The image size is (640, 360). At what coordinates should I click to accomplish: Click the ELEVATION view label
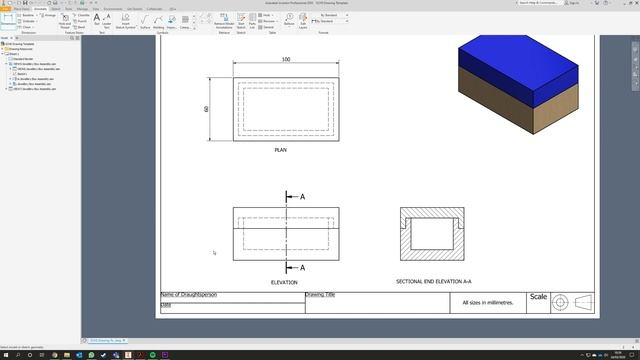click(284, 282)
